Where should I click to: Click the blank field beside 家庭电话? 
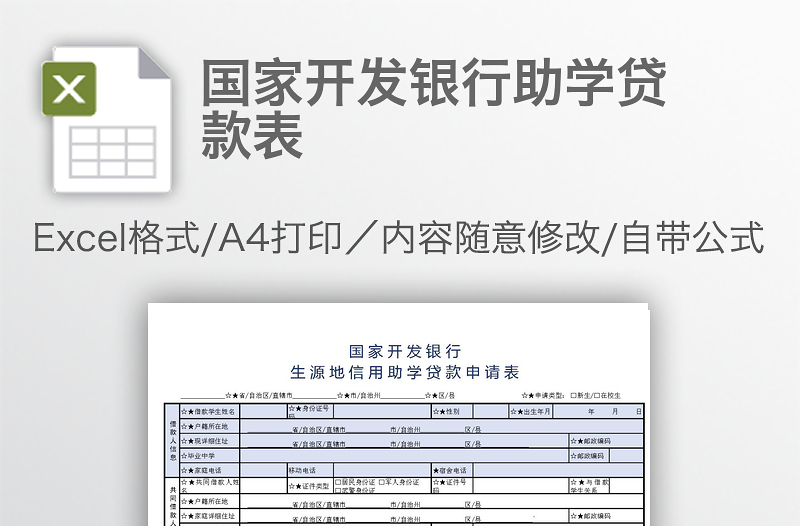pos(263,470)
